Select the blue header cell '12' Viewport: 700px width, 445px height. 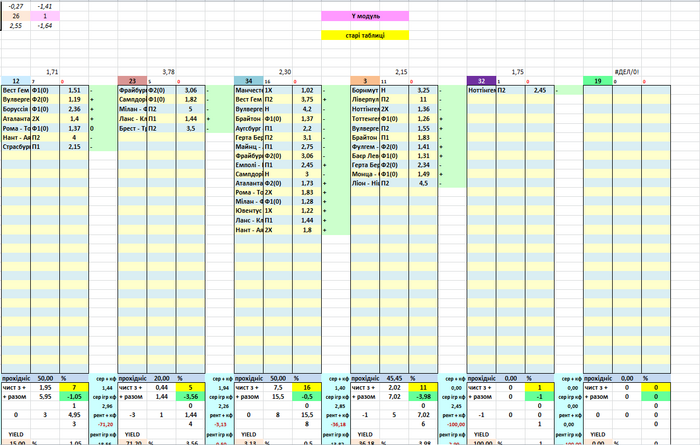click(16, 81)
